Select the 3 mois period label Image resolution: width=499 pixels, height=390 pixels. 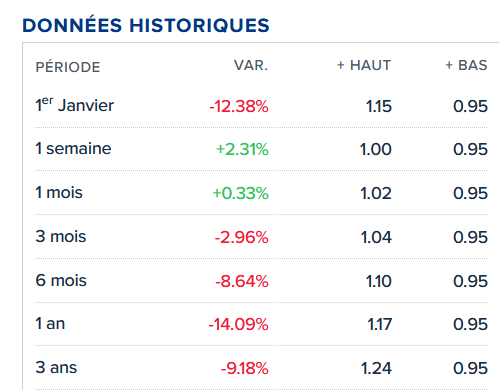(x=61, y=236)
